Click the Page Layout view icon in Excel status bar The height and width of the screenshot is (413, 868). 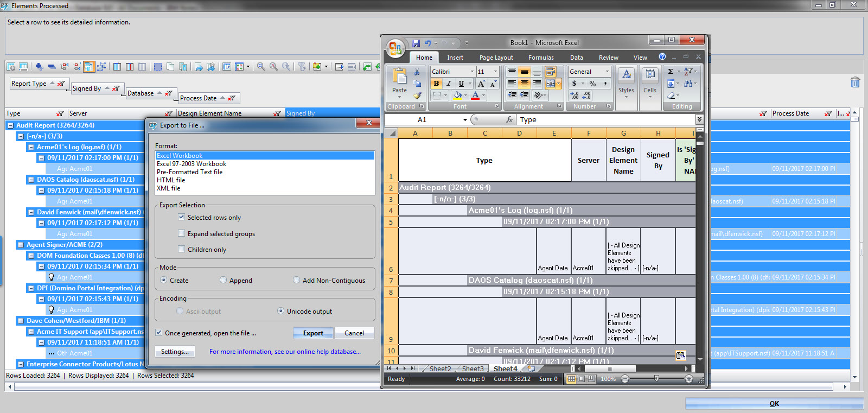(x=581, y=379)
